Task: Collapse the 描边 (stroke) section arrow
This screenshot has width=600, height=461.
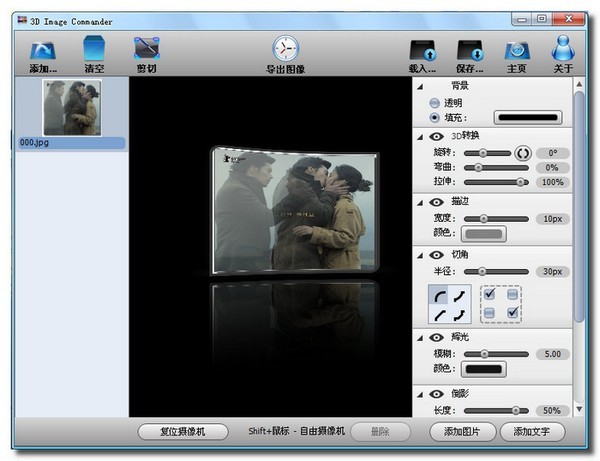Action: (420, 201)
